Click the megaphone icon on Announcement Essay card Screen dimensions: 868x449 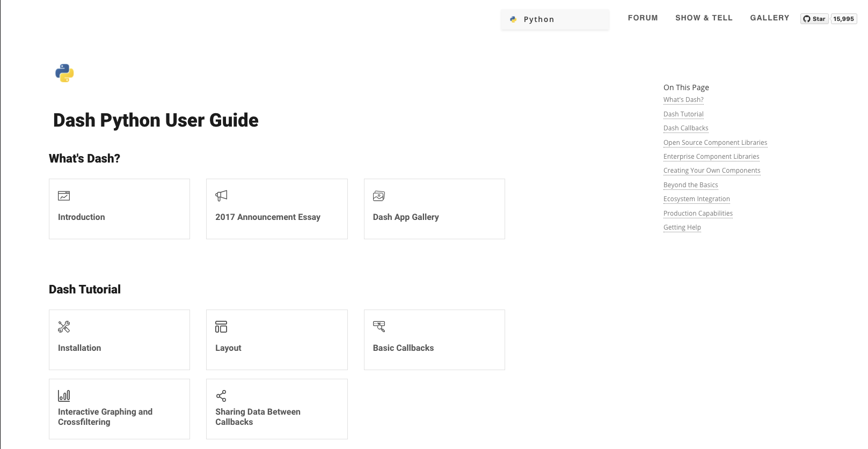tap(221, 196)
